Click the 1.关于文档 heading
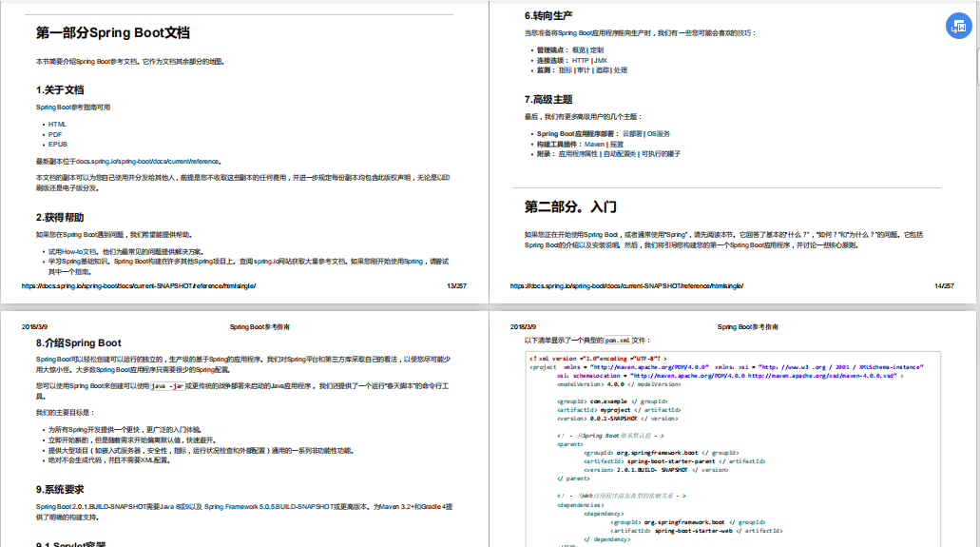Screen dimensions: 980x547 pos(59,90)
